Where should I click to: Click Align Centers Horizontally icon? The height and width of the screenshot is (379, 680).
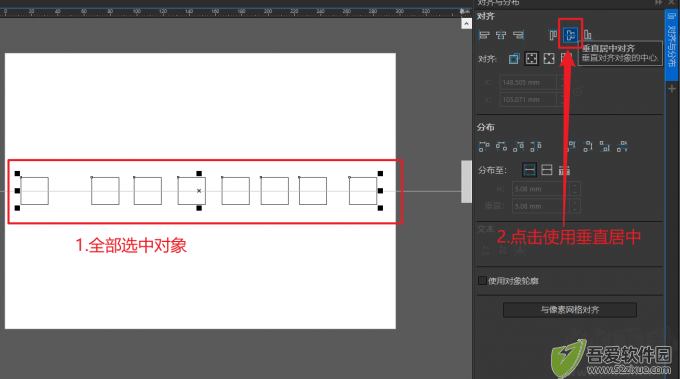pos(501,35)
